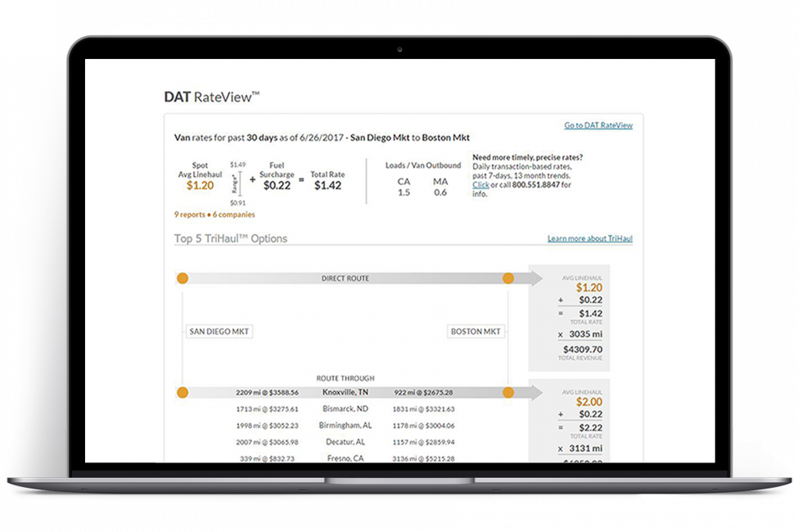Select the BOSTON MKT label box
The image size is (798, 532).
coord(476,331)
